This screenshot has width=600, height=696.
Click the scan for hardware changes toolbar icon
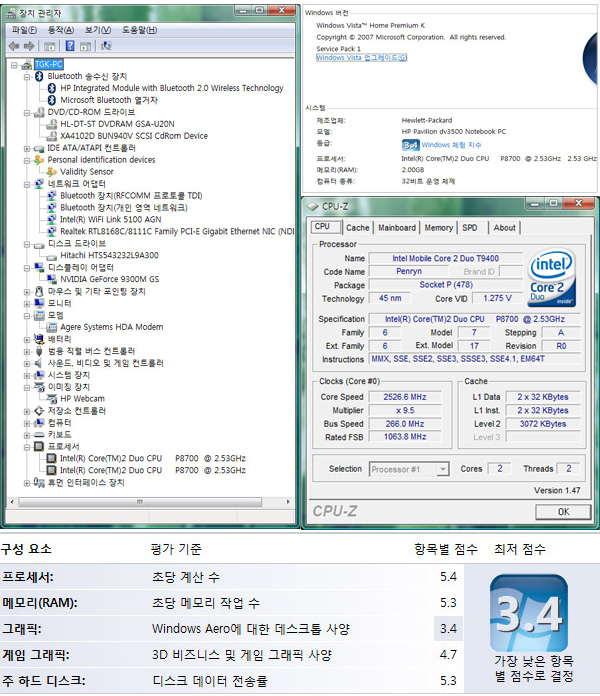coord(106,46)
